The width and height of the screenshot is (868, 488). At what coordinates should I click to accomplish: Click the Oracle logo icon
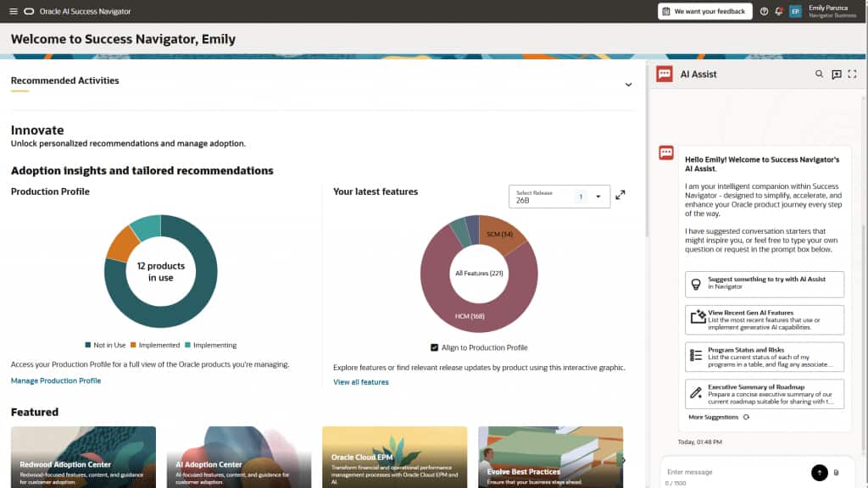click(29, 11)
